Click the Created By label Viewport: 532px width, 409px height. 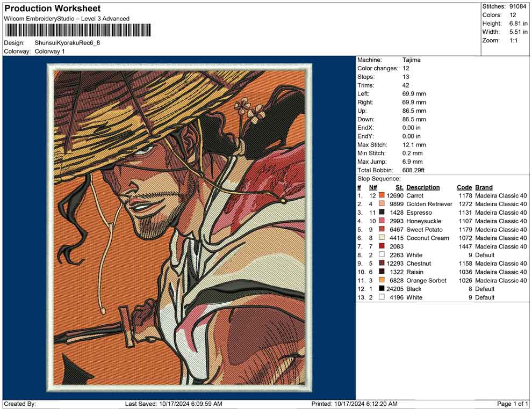(x=20, y=404)
